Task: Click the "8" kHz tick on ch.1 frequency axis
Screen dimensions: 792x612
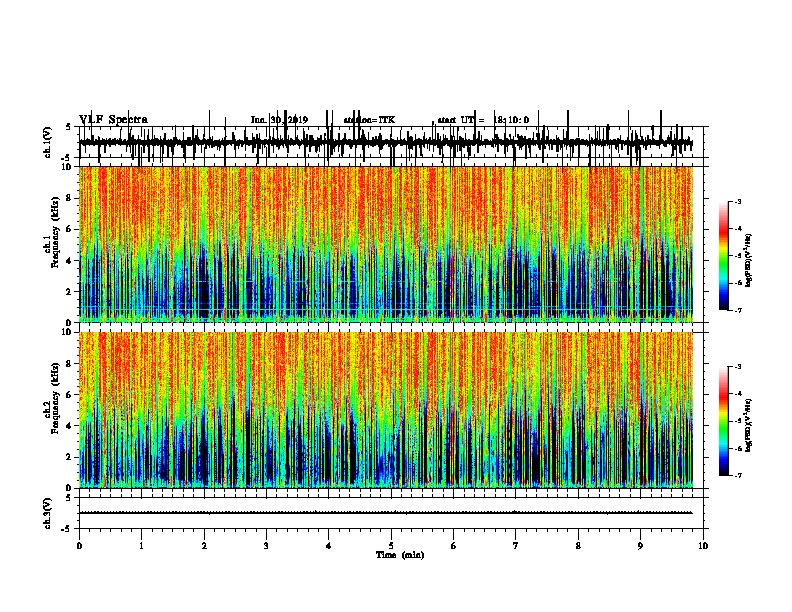Action: (x=70, y=198)
